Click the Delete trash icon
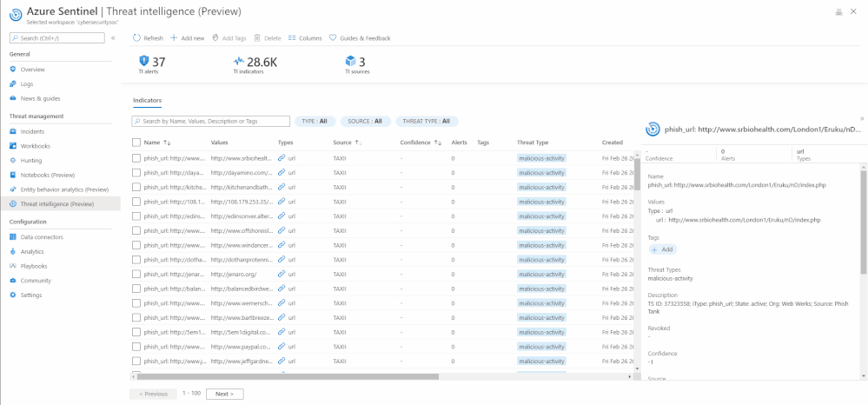 257,38
